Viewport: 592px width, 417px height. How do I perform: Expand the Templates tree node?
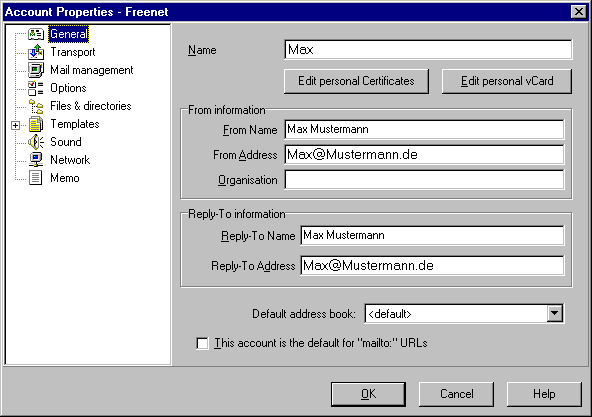15,125
